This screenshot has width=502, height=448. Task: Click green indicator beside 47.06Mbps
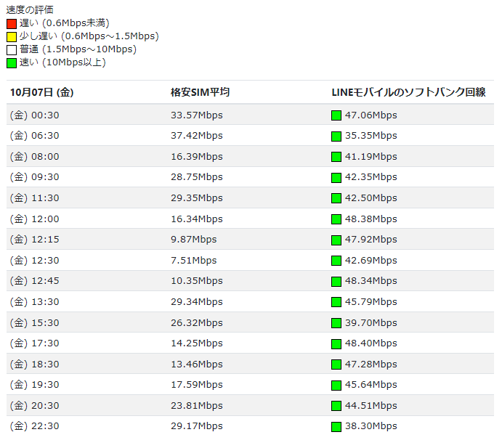coord(336,115)
